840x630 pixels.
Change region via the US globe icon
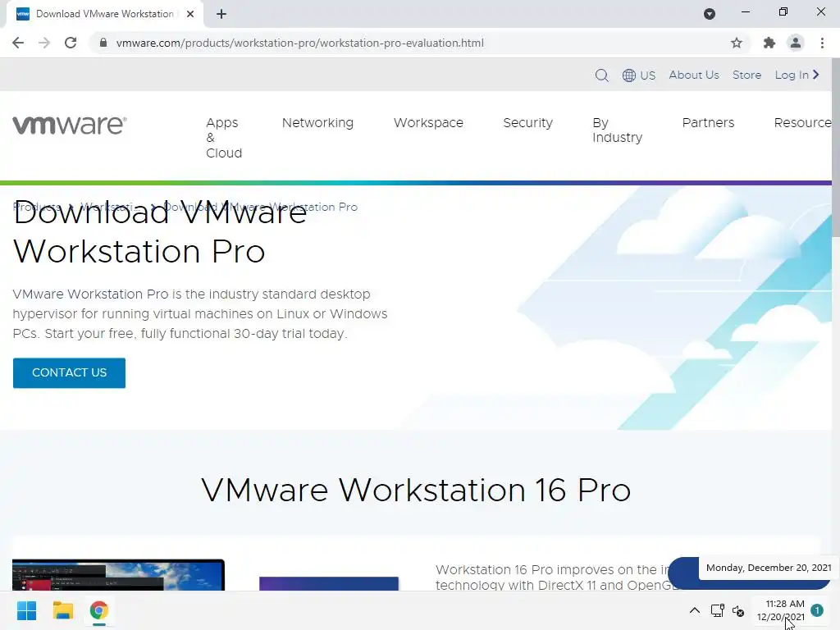pos(638,75)
